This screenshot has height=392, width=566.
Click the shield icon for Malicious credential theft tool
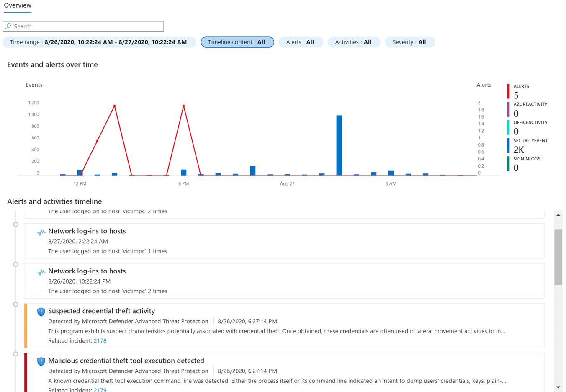(x=41, y=361)
